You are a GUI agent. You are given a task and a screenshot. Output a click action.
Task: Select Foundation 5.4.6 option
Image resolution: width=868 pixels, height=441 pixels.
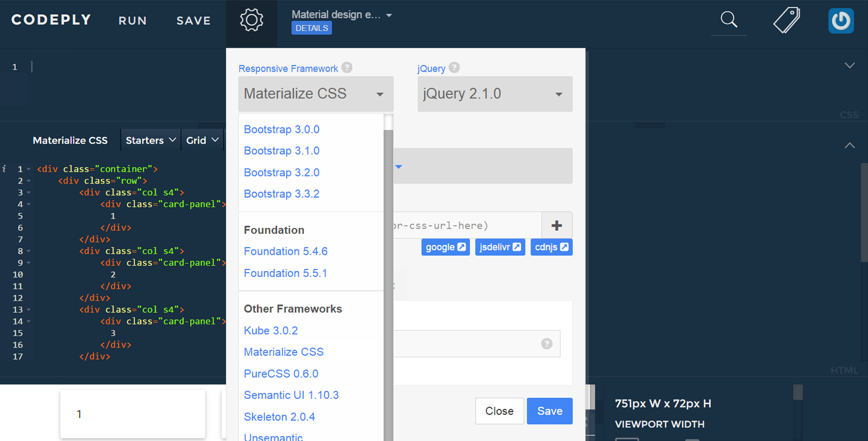tap(286, 251)
